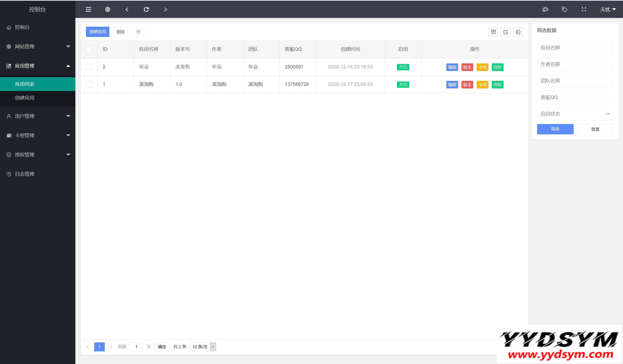623x364 pixels.
Task: Click the export table icon
Action: coord(506,32)
